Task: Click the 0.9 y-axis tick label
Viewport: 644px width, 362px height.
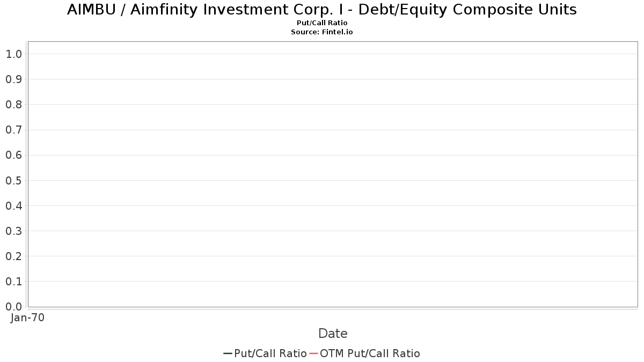Action: (x=14, y=79)
